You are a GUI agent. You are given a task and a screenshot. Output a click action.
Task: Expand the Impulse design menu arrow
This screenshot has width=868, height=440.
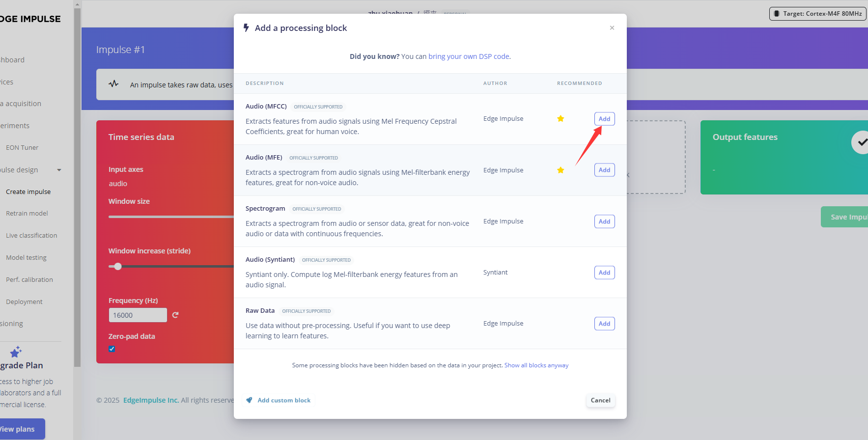point(59,170)
